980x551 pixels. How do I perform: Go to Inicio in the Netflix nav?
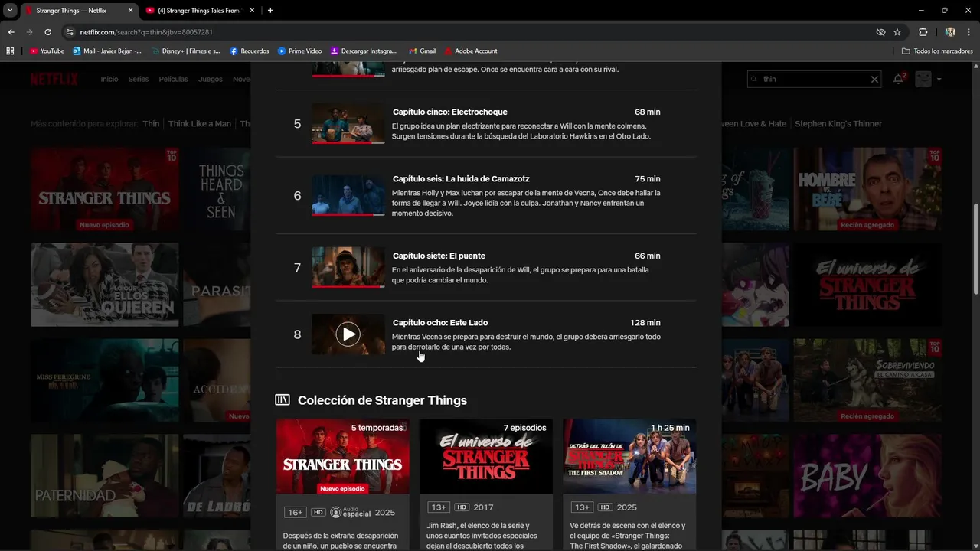[x=109, y=79]
